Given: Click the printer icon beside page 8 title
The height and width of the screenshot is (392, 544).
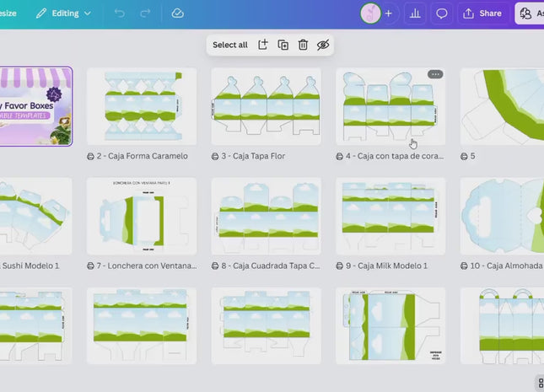Looking at the screenshot, I should point(215,266).
